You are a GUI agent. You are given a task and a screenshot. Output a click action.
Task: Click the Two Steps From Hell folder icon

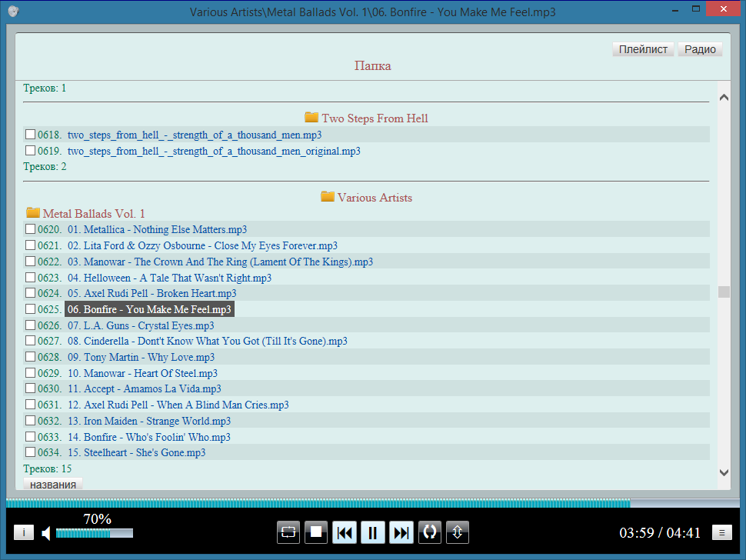(311, 117)
